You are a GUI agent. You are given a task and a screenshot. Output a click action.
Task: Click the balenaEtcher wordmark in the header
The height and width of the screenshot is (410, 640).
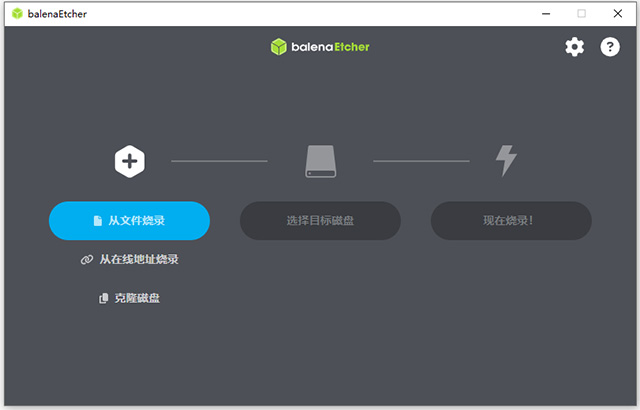tap(330, 47)
